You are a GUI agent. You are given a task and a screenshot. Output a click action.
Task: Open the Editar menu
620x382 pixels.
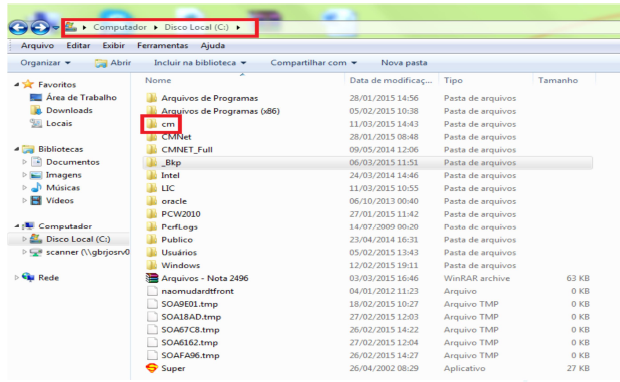tap(78, 45)
